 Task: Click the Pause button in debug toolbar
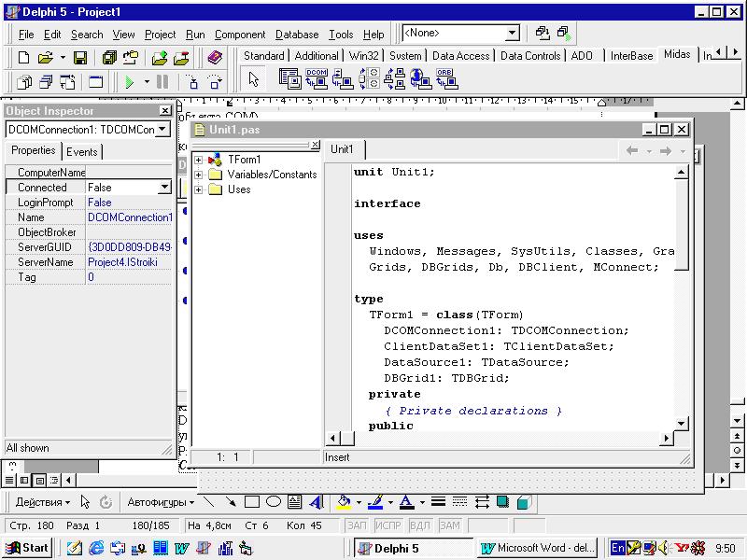click(162, 82)
